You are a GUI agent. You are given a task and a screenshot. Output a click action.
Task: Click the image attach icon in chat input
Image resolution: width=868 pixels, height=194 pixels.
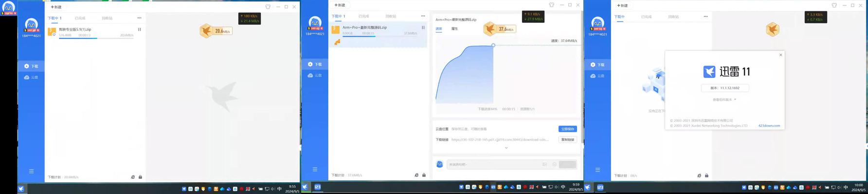click(544, 164)
